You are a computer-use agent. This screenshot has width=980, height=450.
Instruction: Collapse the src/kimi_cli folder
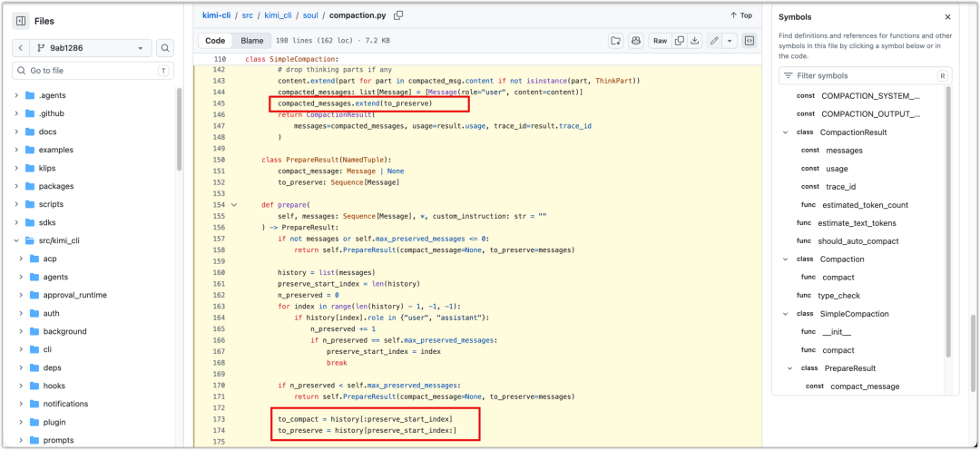point(18,240)
